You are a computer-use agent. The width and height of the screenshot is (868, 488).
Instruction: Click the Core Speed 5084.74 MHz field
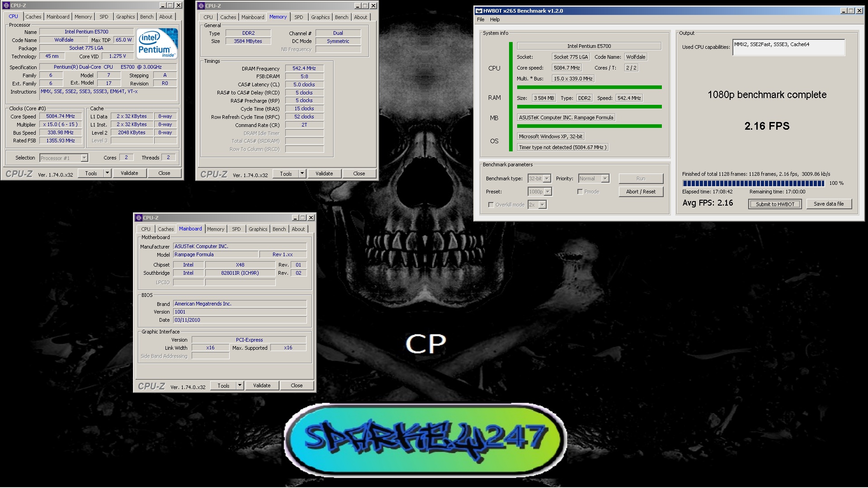pos(61,116)
